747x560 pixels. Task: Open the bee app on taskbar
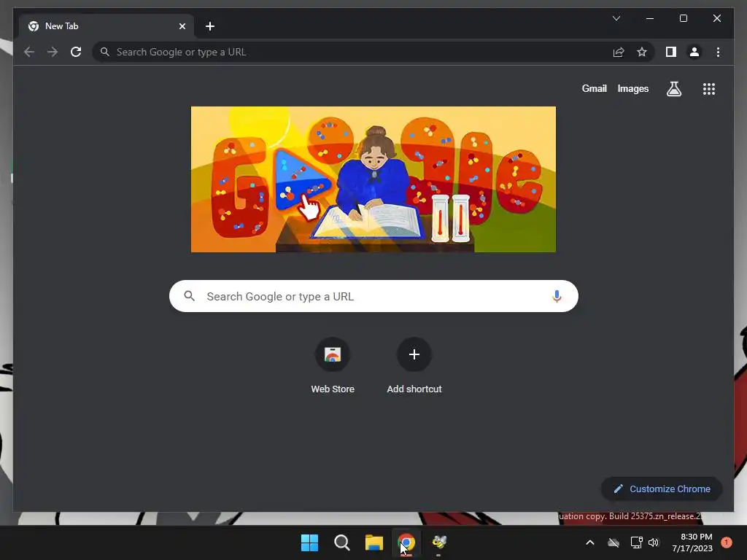click(438, 542)
